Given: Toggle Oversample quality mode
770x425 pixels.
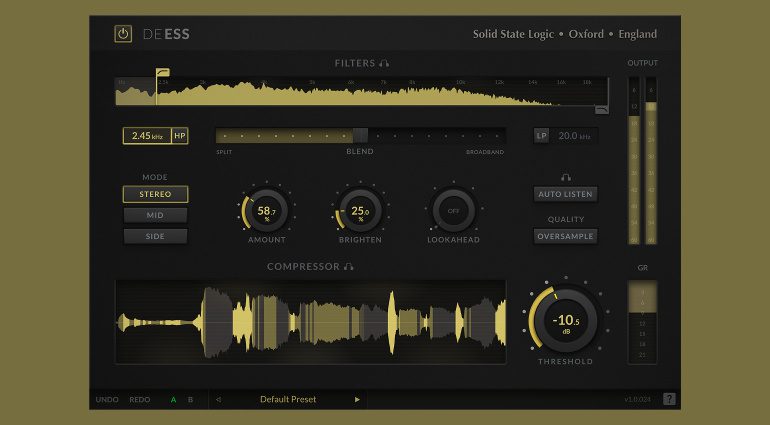Looking at the screenshot, I should click(566, 236).
